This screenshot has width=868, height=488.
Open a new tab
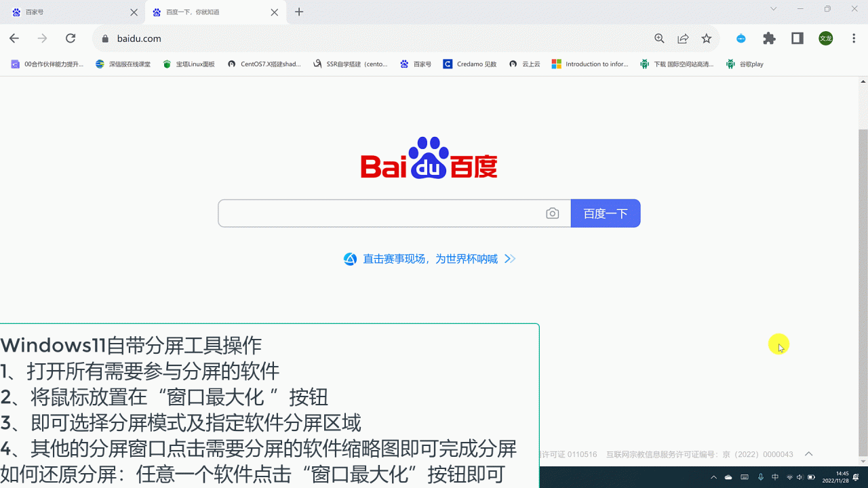click(299, 12)
